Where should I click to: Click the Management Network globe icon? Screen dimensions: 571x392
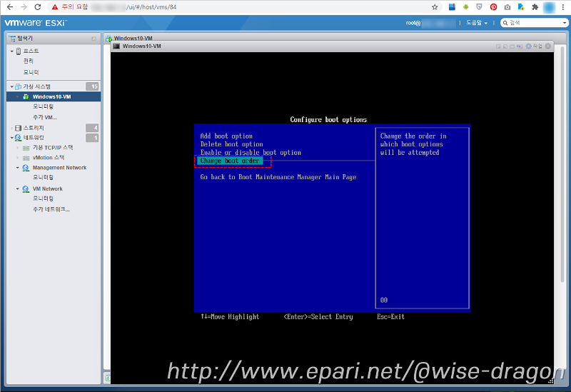(26, 168)
